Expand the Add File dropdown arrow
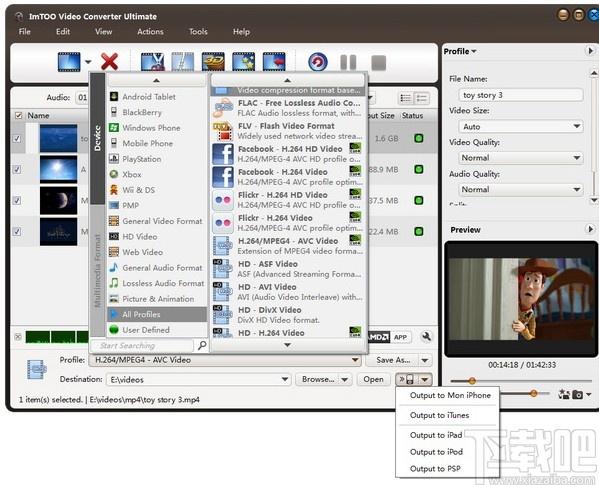Image resolution: width=599 pixels, height=485 pixels. click(88, 62)
